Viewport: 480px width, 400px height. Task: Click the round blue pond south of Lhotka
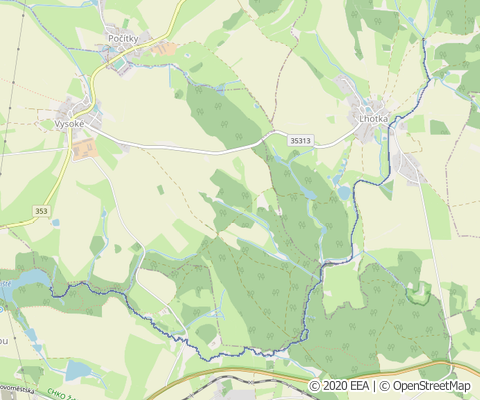pos(344,193)
